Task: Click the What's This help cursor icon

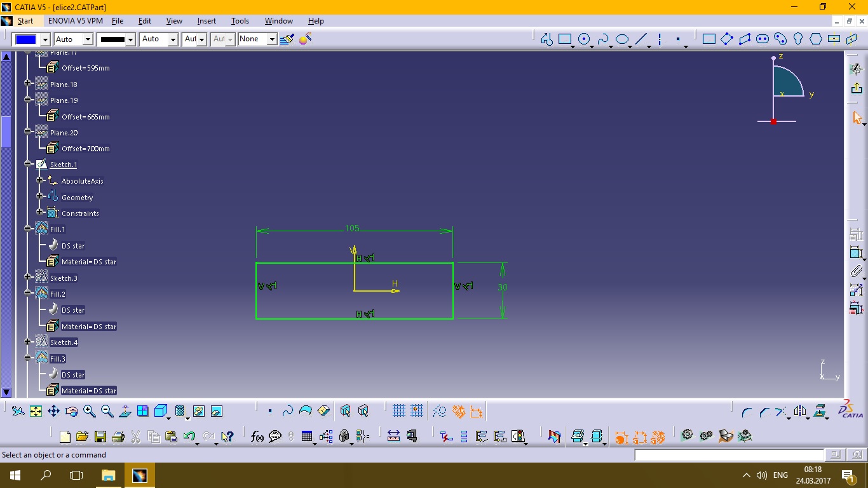Action: coord(227,437)
